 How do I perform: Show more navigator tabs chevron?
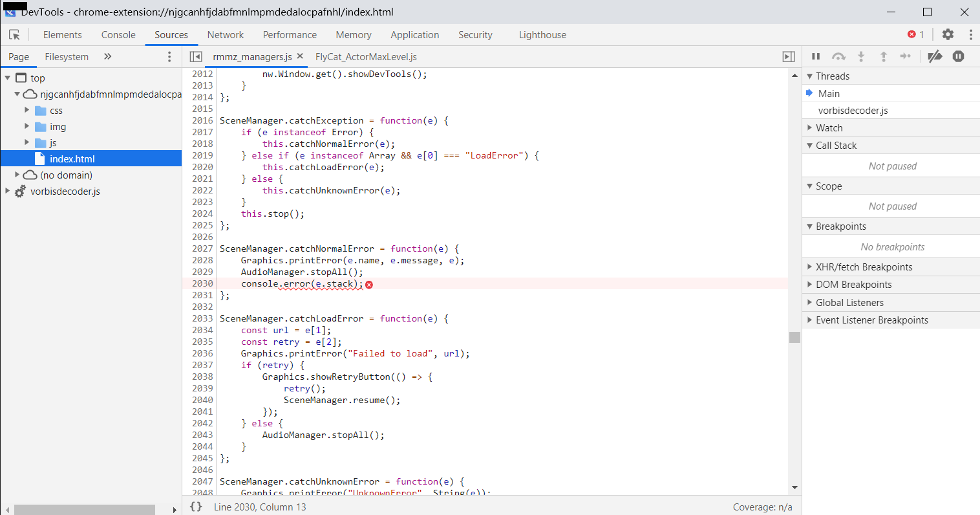click(x=107, y=57)
